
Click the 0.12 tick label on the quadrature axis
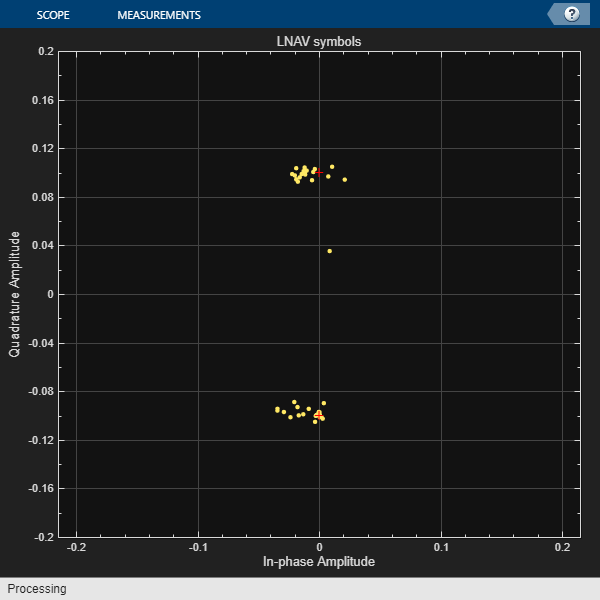42,149
